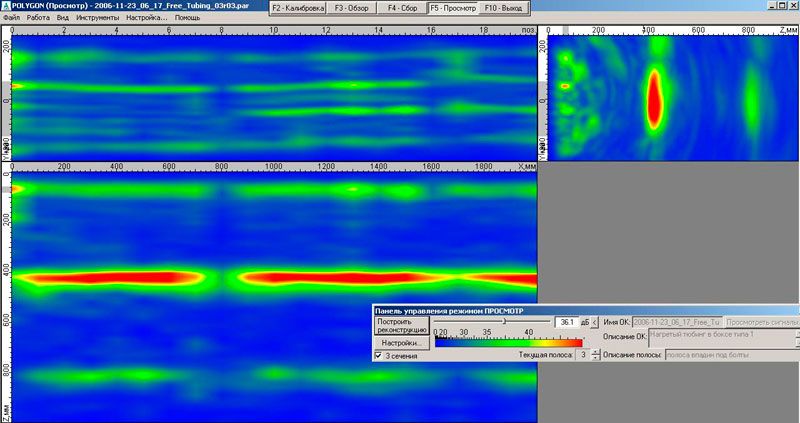Open the Настройка... menu

click(146, 17)
